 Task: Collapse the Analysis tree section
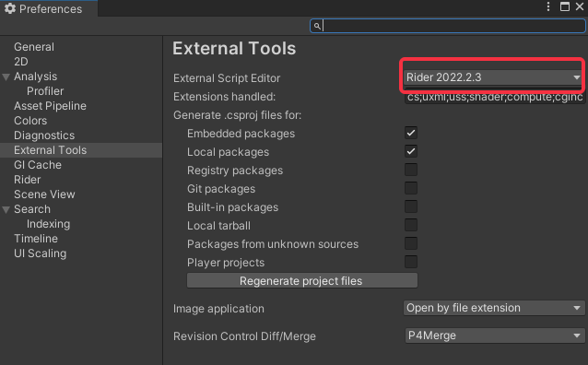(x=6, y=77)
